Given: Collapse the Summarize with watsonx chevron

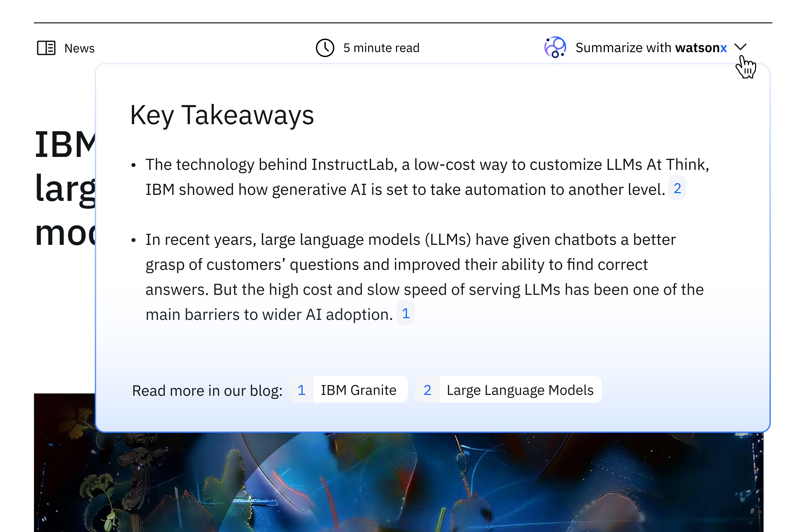Looking at the screenshot, I should 740,47.
